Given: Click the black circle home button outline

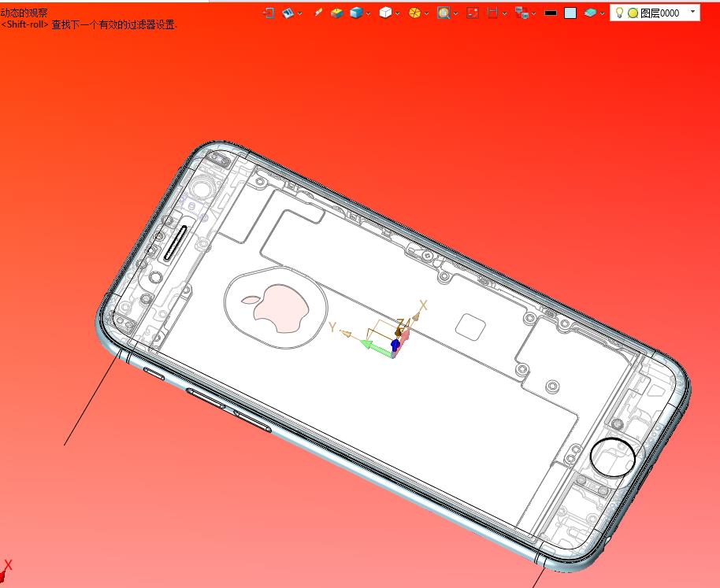Looking at the screenshot, I should [x=613, y=458].
